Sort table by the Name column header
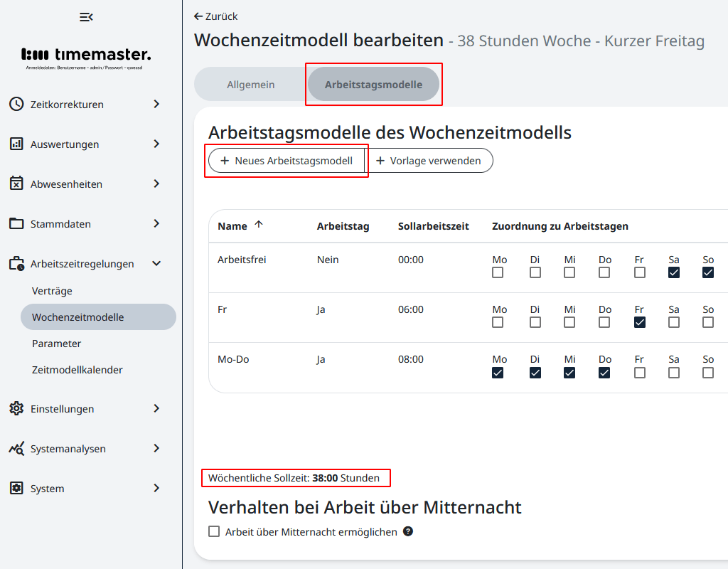The image size is (728, 569). pyautogui.click(x=232, y=226)
